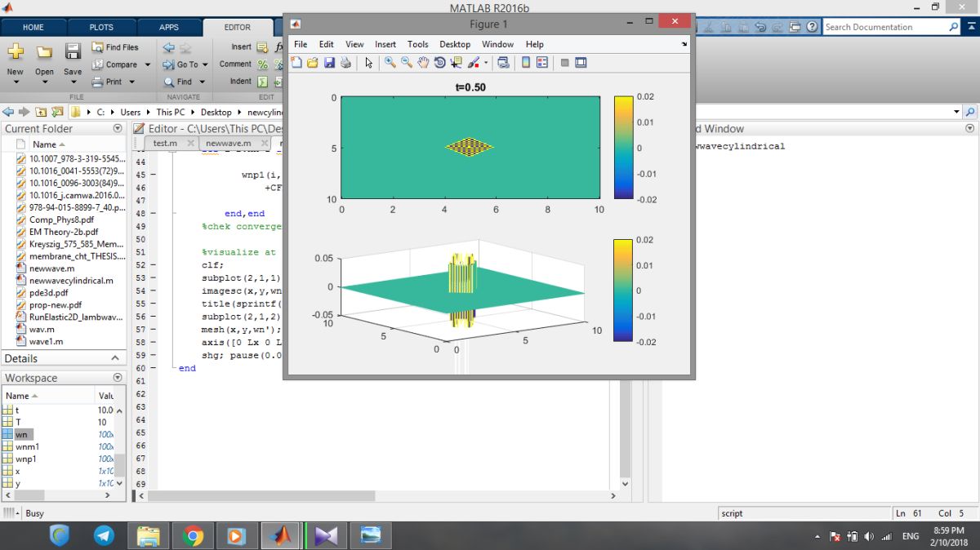Viewport: 980px width, 550px height.
Task: Click the Help question mark icon
Action: (813, 27)
